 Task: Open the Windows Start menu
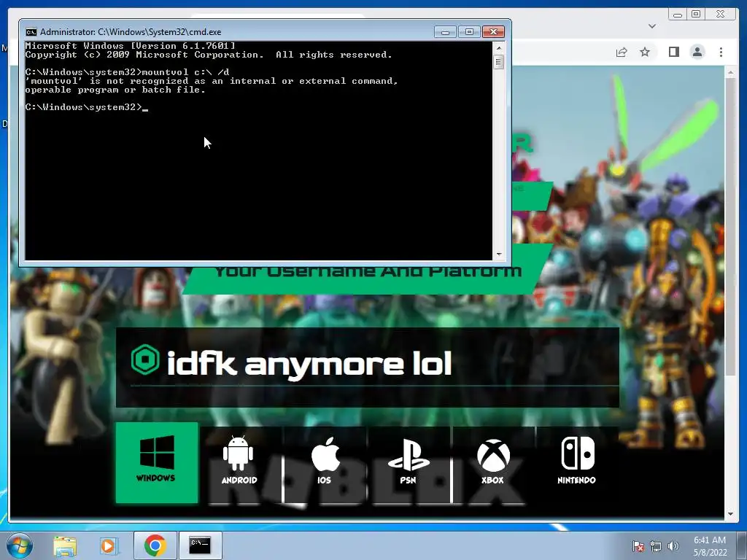19,545
